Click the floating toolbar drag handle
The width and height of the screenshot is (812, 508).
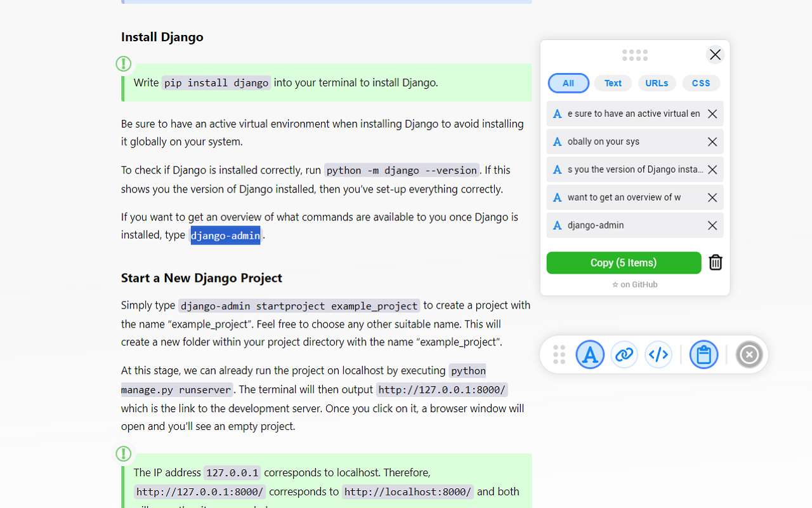click(559, 354)
